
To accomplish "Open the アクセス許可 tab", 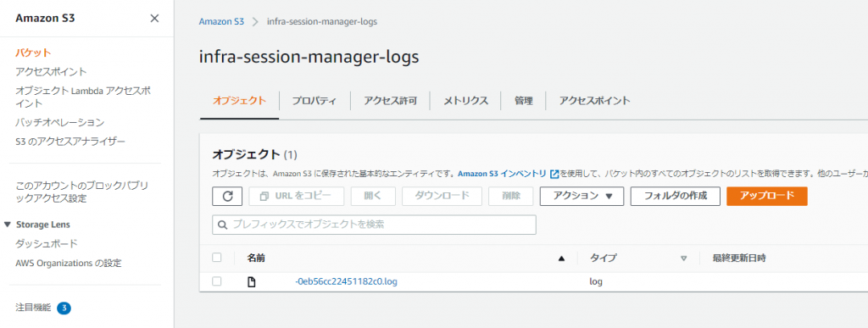I will click(390, 101).
